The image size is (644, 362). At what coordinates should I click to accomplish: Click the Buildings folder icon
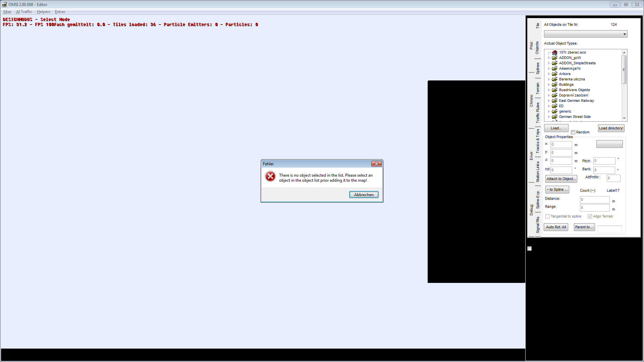pos(555,85)
